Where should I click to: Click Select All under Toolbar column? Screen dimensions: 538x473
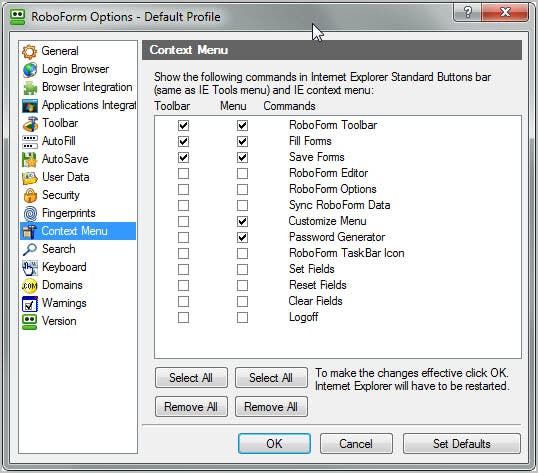[x=191, y=378]
